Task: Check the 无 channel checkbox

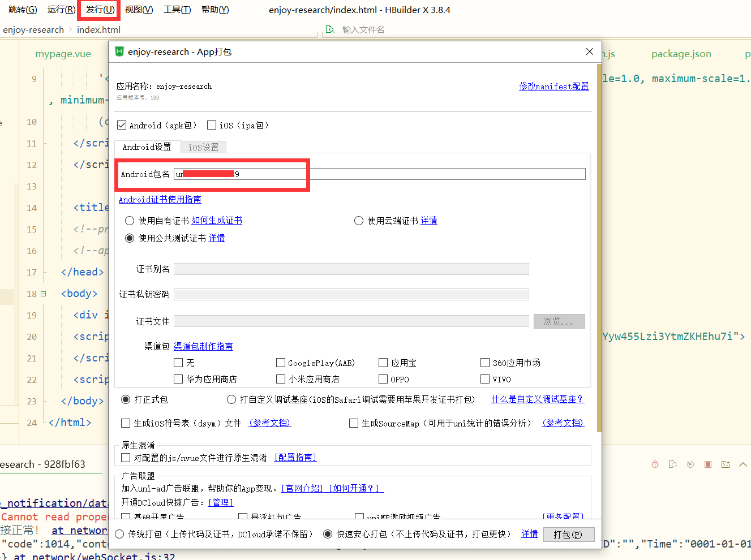Action: click(x=178, y=363)
